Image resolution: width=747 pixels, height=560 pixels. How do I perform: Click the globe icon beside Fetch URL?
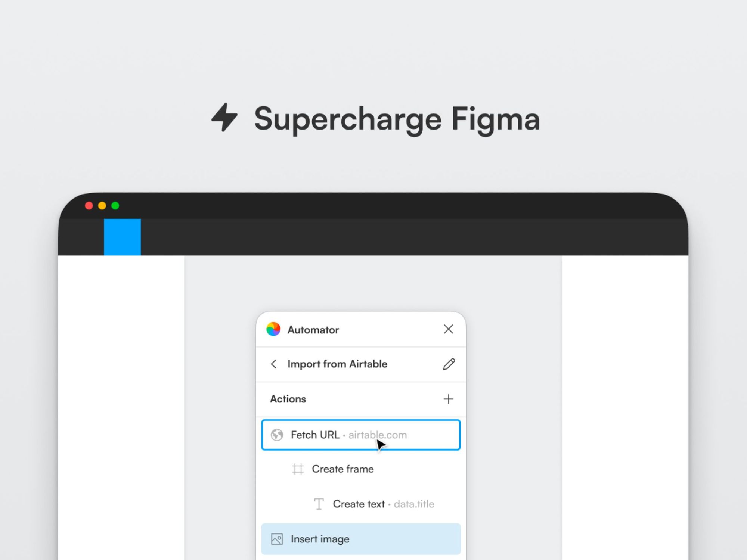(277, 435)
